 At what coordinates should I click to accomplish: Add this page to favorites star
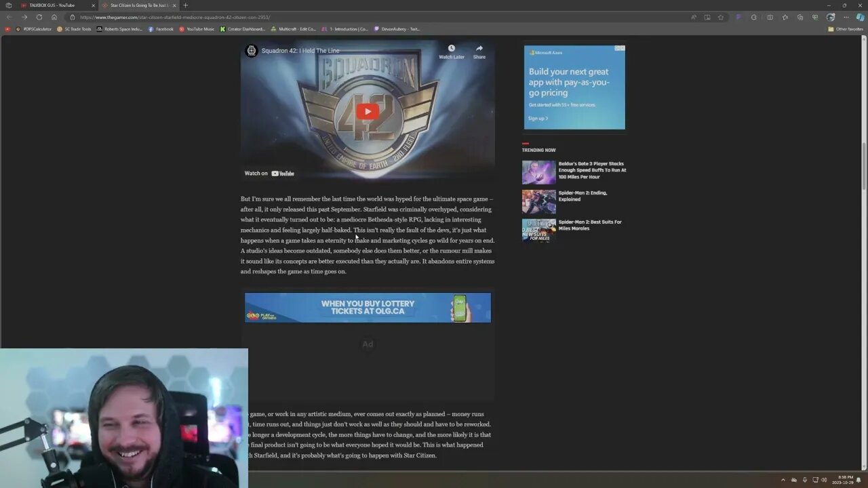[x=721, y=17]
